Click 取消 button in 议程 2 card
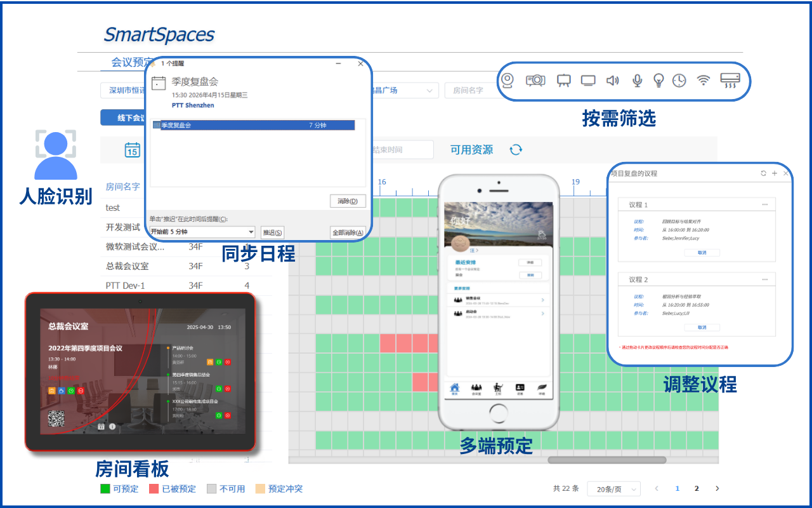This screenshot has height=508, width=812. click(x=702, y=328)
